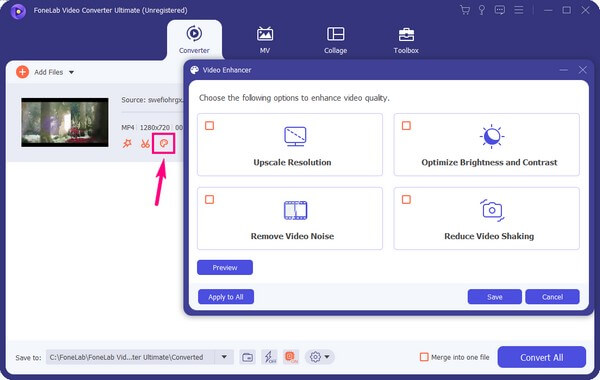Expand the settings gear dropdown arrow
This screenshot has height=380, width=600.
tap(327, 357)
